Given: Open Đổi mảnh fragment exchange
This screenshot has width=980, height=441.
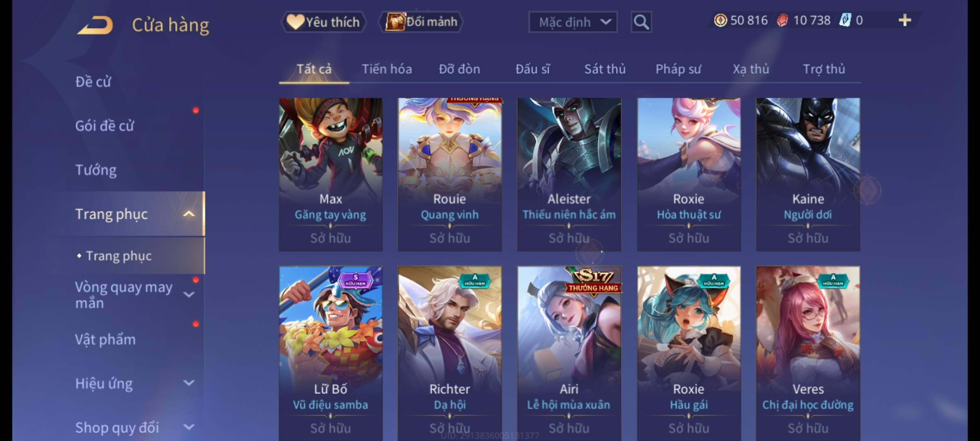Looking at the screenshot, I should 421,22.
